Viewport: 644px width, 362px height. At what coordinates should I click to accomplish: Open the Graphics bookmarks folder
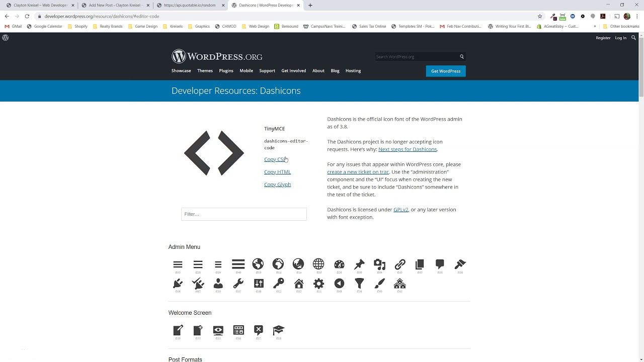[x=199, y=26]
